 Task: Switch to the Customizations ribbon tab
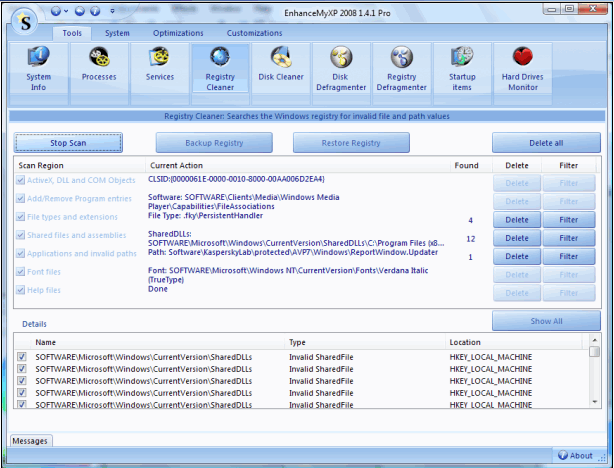click(255, 33)
